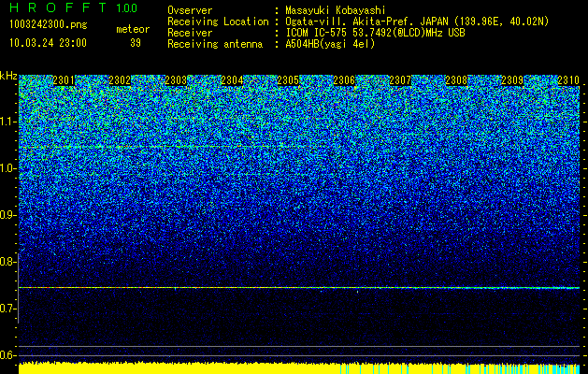Viewport: 588px width, 374px height.
Task: Click the 2302 time marker
Action: pyautogui.click(x=120, y=80)
